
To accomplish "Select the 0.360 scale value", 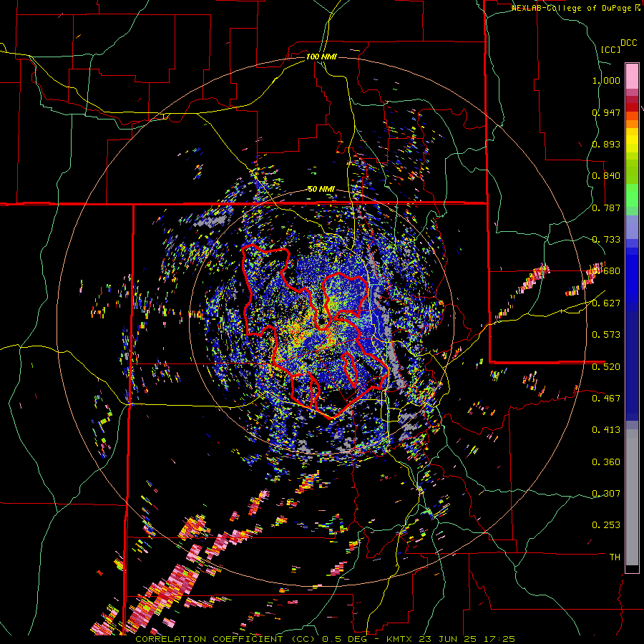I will pos(606,462).
